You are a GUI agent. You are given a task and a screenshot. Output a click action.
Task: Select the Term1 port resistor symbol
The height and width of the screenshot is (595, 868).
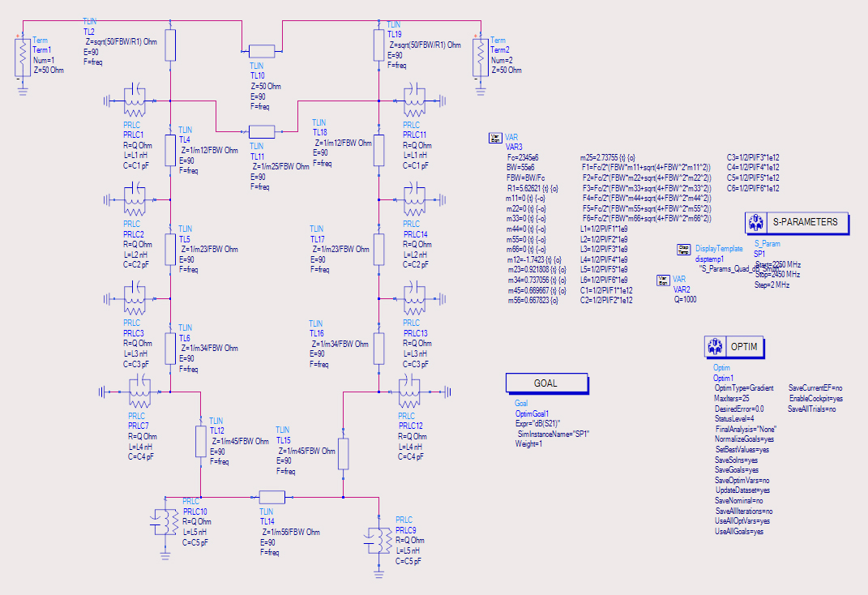23,58
